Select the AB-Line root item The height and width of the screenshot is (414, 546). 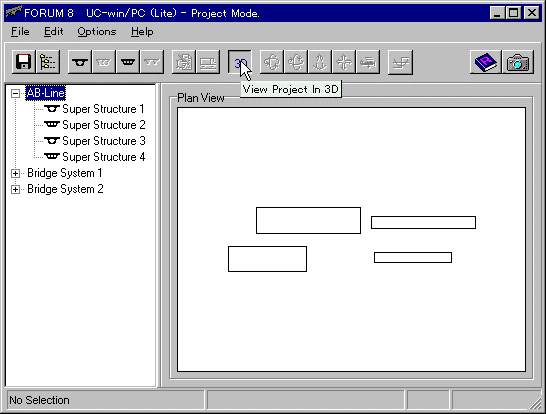[46, 93]
